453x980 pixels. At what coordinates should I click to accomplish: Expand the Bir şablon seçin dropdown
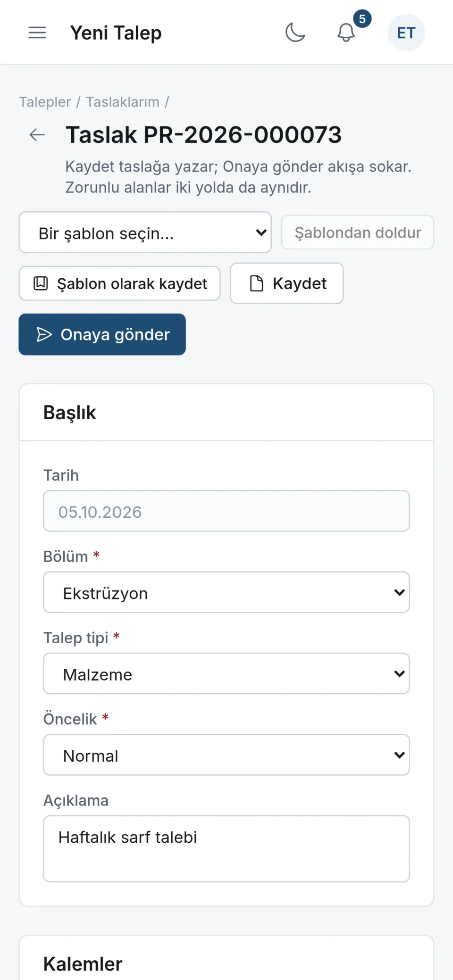coord(145,233)
